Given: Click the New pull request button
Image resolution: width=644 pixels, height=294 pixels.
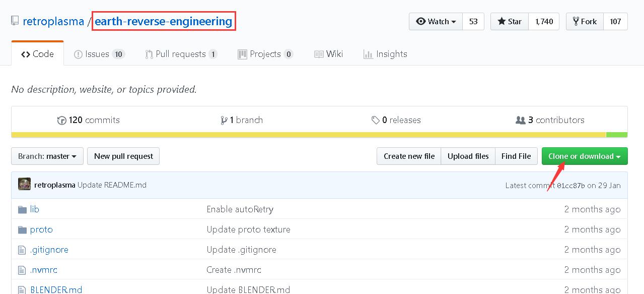Looking at the screenshot, I should click(x=123, y=156).
